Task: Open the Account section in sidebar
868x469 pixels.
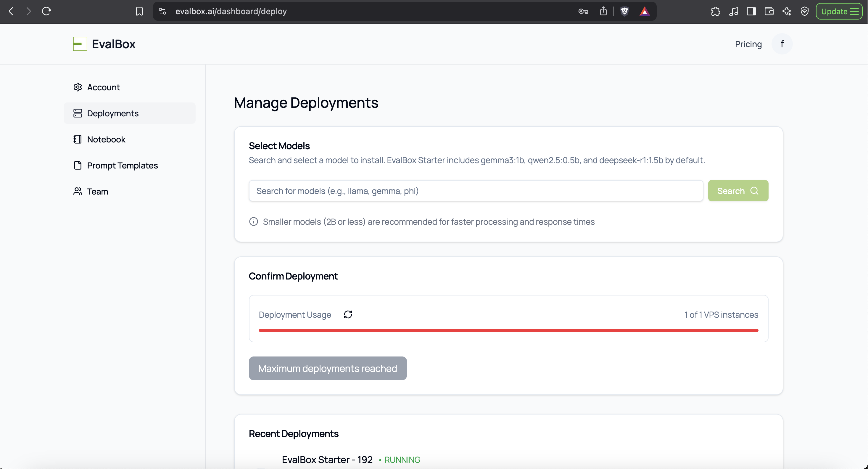Action: click(129, 87)
